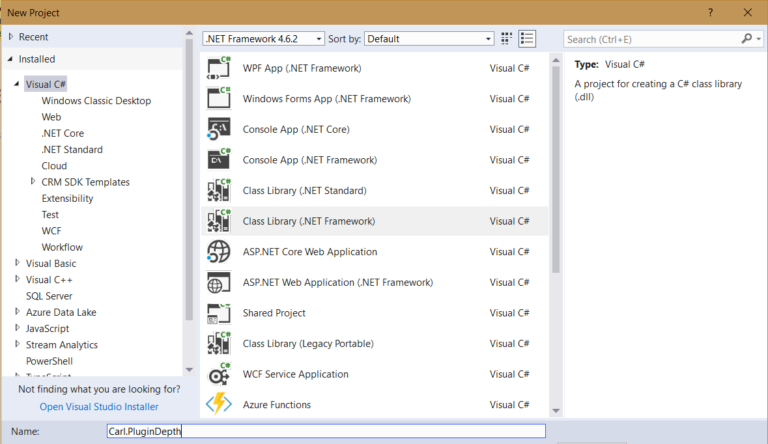Click the Class Library (Legacy Portable) icon
Screen dimensions: 768x444
[x=219, y=344]
